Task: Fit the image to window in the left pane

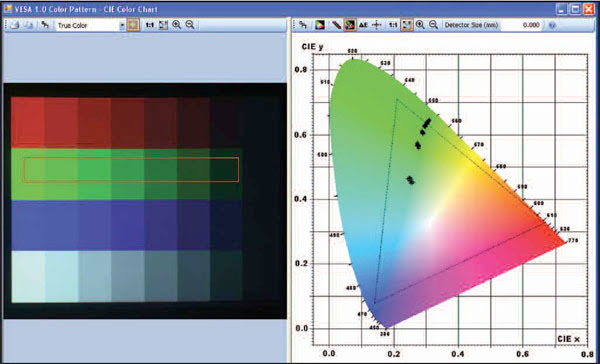Action: 163,25
